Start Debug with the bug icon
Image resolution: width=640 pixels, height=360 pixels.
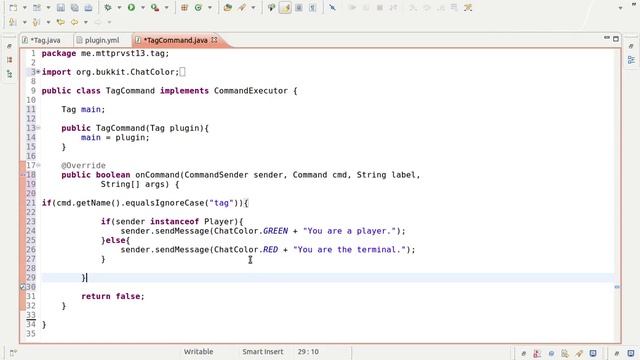pos(108,7)
